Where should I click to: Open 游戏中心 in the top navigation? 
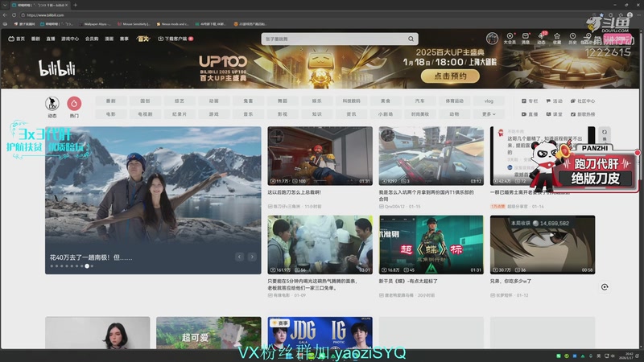tap(70, 39)
